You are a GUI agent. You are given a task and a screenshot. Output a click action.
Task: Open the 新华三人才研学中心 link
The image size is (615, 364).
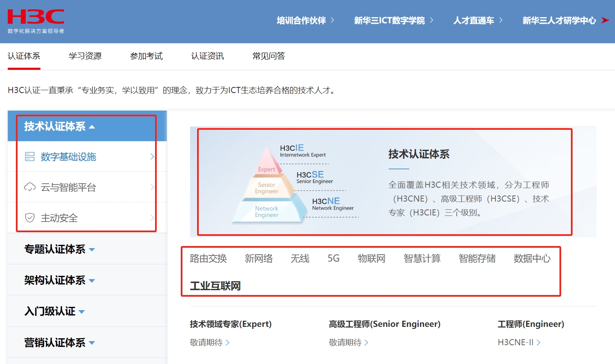click(559, 20)
